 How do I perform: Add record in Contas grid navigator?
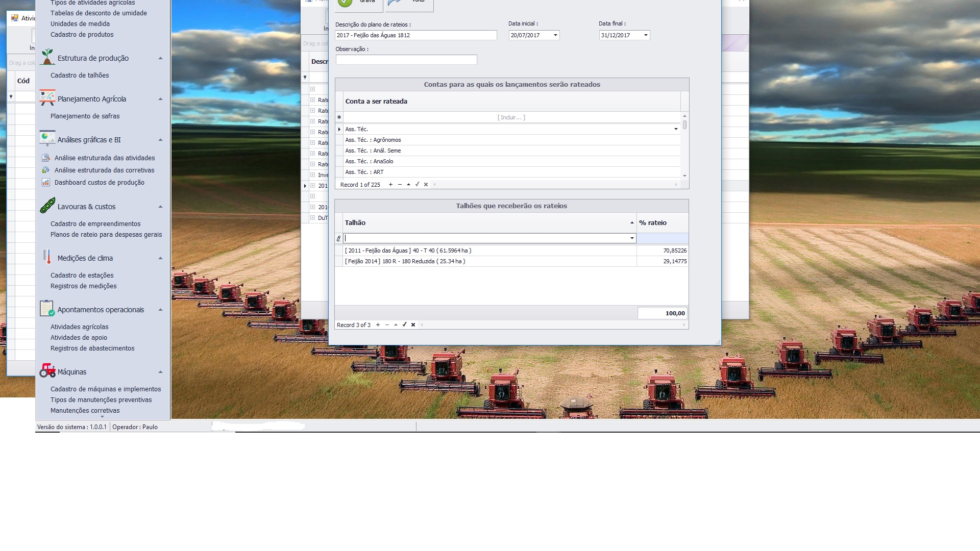(x=390, y=185)
